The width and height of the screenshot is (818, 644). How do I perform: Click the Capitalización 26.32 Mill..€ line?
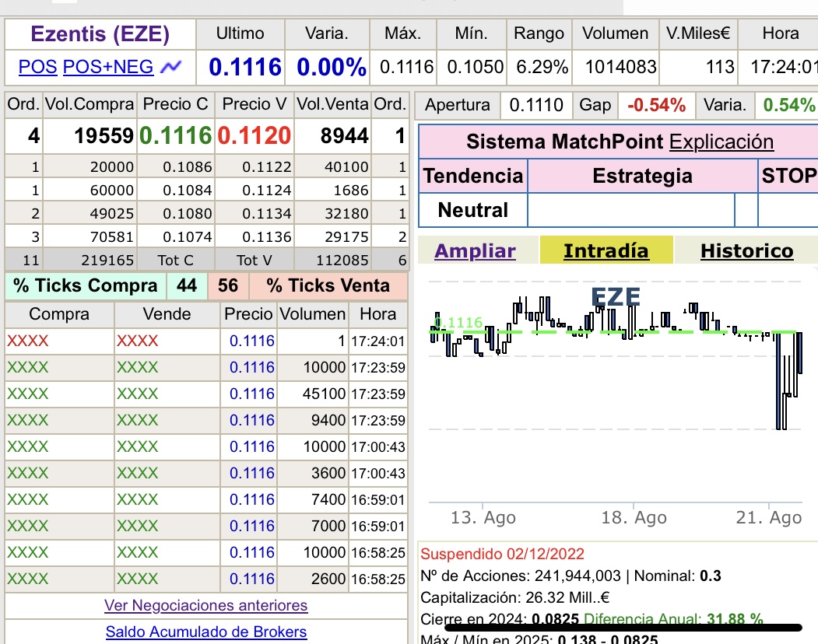pos(515,597)
